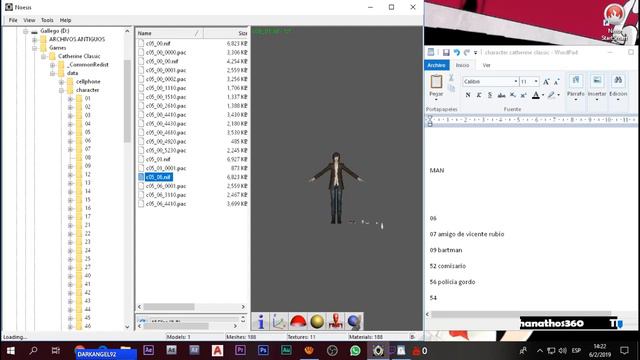This screenshot has height=360, width=640.
Task: Open the Help menu in Noesis
Action: pyautogui.click(x=65, y=20)
